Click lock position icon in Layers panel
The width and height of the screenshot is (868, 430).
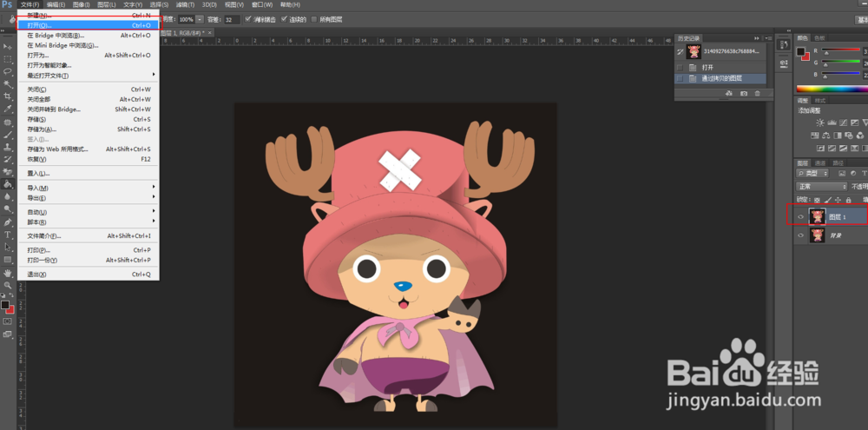[838, 200]
